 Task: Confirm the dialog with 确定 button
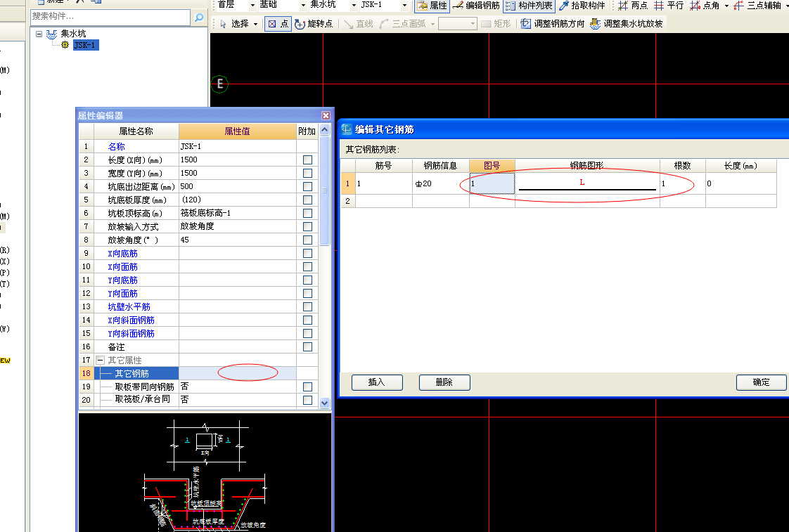pyautogui.click(x=761, y=382)
